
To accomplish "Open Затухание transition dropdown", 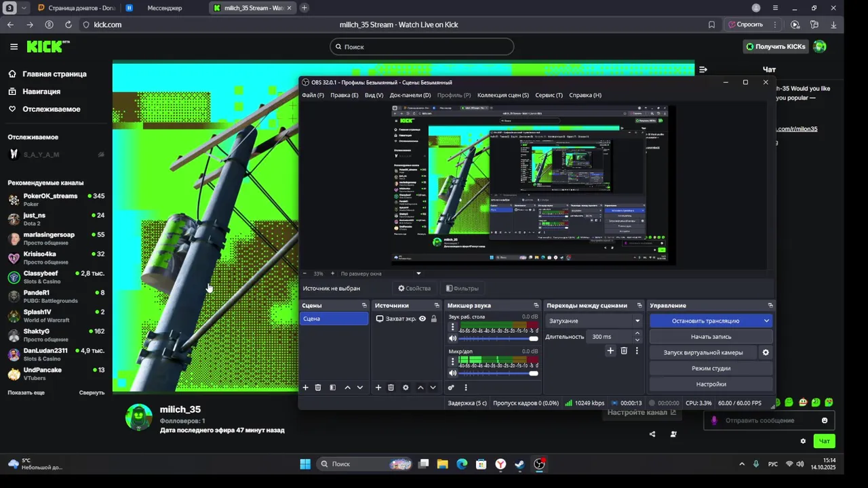I will tap(594, 321).
